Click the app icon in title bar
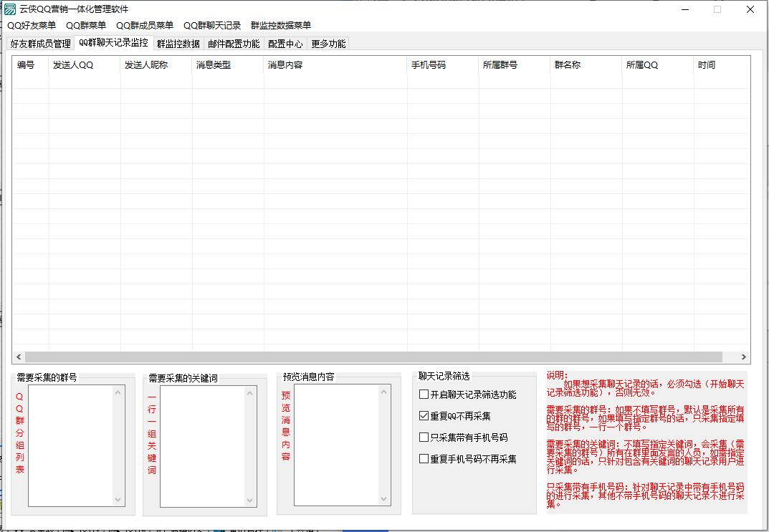This screenshot has height=532, width=769. [10, 9]
